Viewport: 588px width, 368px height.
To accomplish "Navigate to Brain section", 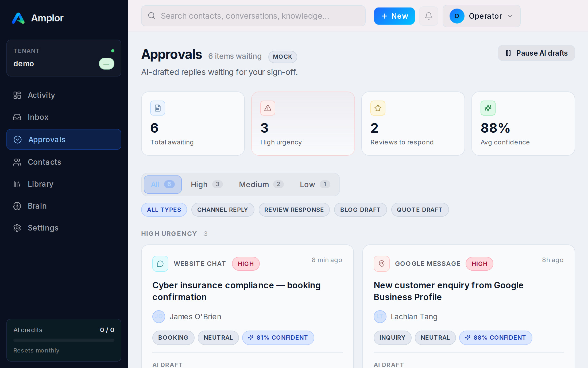I will coord(64,206).
